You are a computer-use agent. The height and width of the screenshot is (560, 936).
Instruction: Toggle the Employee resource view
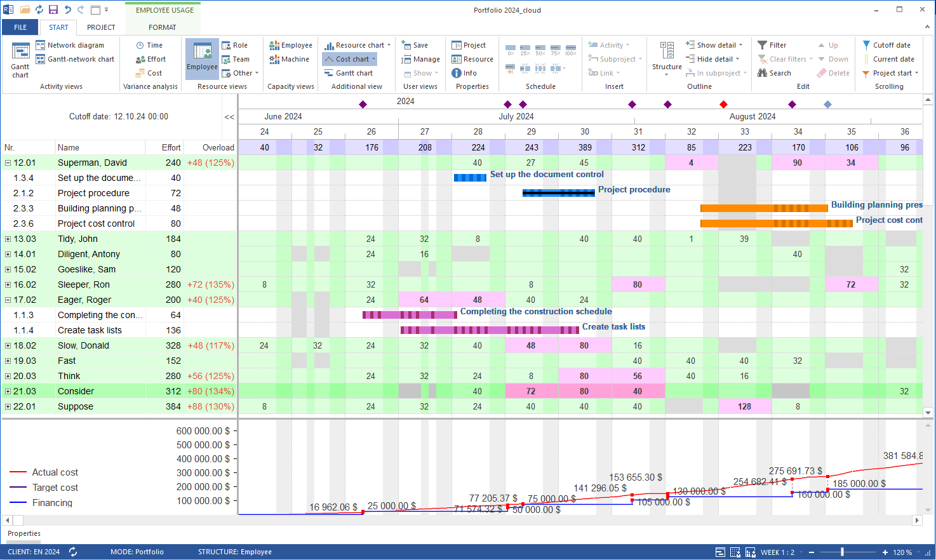tap(202, 58)
